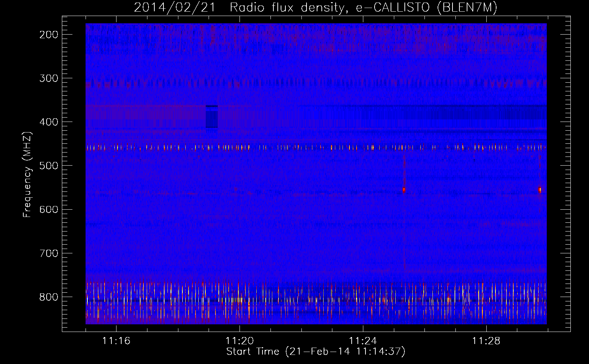Click the plot title 'Radio flux density, e-CALLISTO (BLEN7M)'
Viewport: 589px width, 364px height.
tap(363, 8)
